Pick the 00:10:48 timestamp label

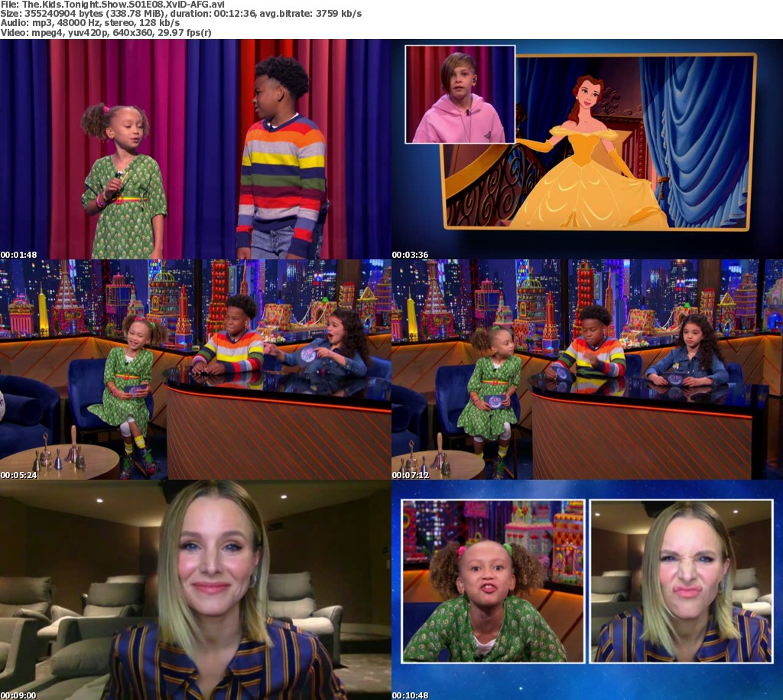(x=411, y=695)
